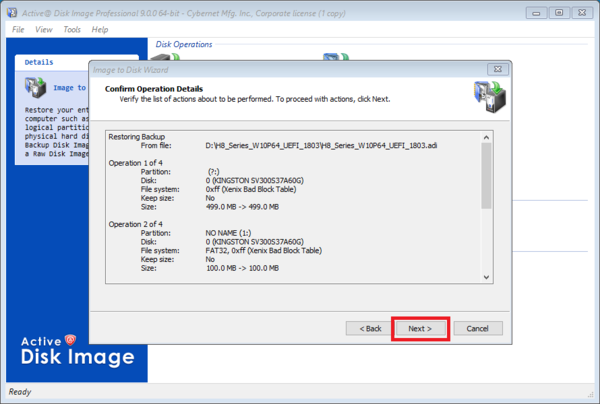Maximize the main application window

(x=559, y=13)
